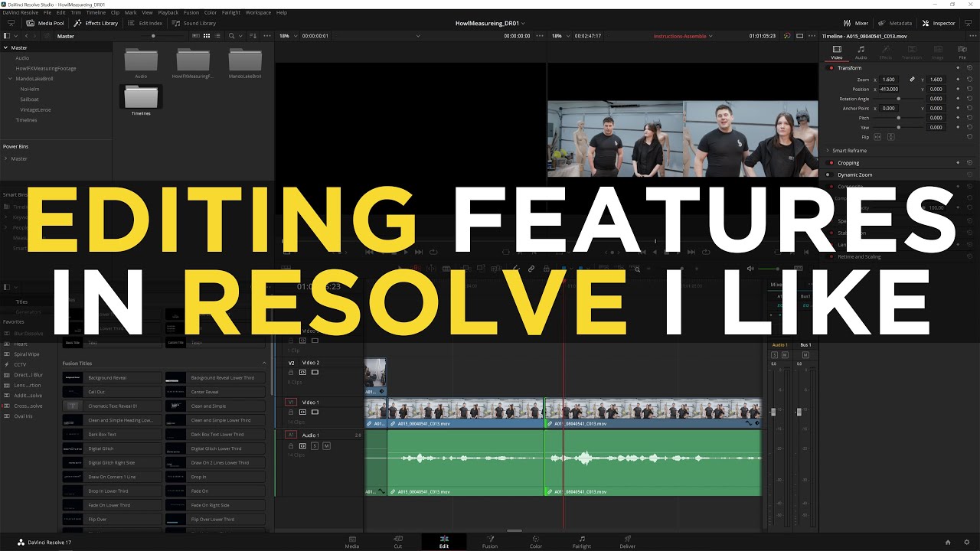
Task: Expand the Smart Reframe section
Action: click(x=828, y=151)
